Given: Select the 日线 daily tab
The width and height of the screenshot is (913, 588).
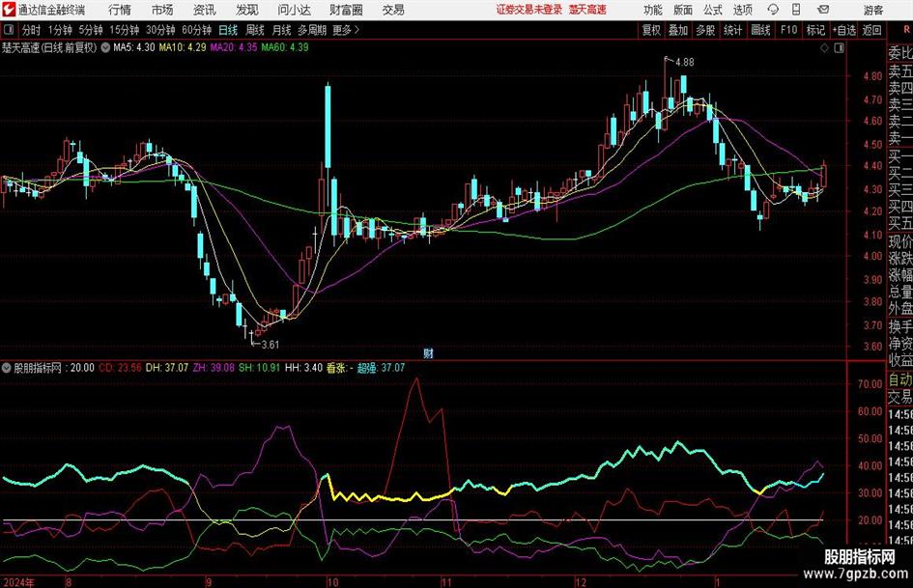Looking at the screenshot, I should [228, 30].
